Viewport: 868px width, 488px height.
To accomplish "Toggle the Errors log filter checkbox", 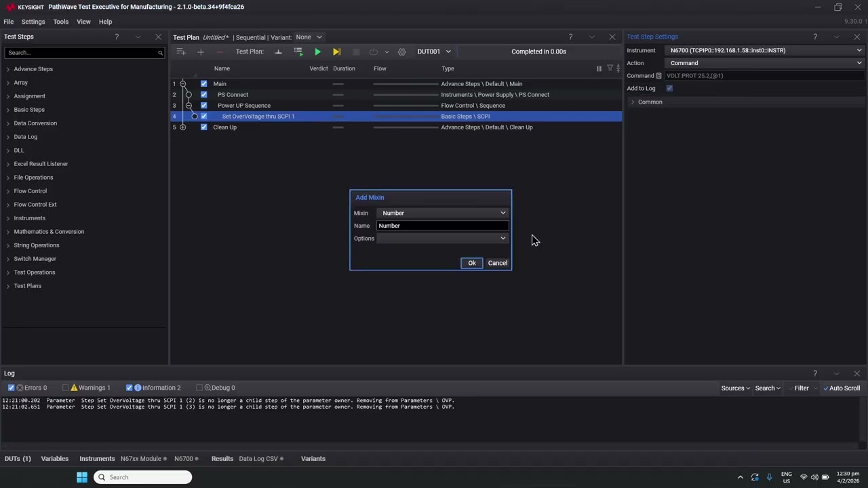I will click(x=11, y=388).
